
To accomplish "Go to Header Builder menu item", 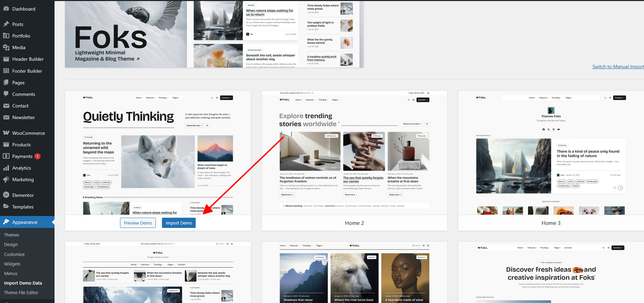I will pos(27,59).
